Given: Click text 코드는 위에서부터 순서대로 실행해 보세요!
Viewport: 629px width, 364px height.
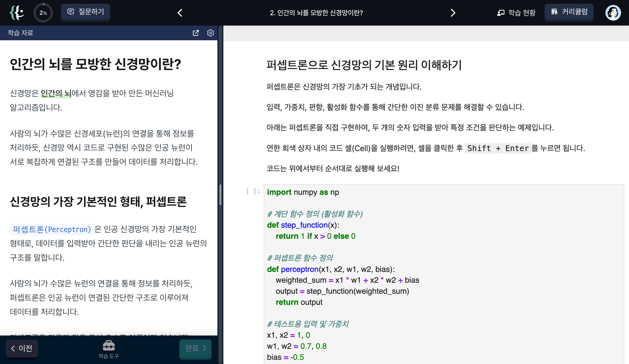Looking at the screenshot, I should tap(333, 168).
